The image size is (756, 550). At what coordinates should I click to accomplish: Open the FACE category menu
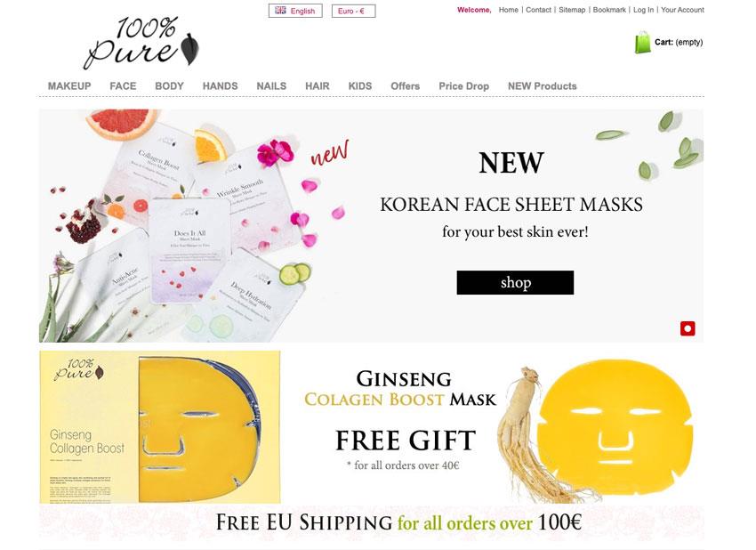pyautogui.click(x=123, y=85)
